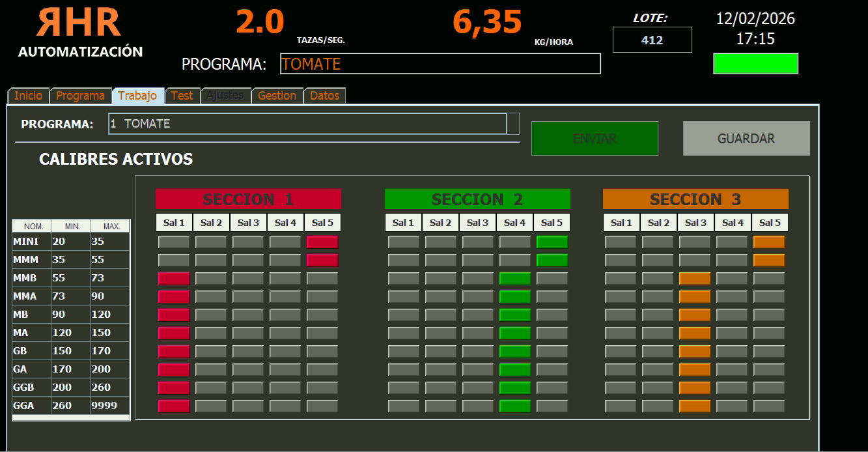Screen dimensions: 868x452
Task: Open the program dropdown showing 1 TOMATE
Action: [307, 124]
